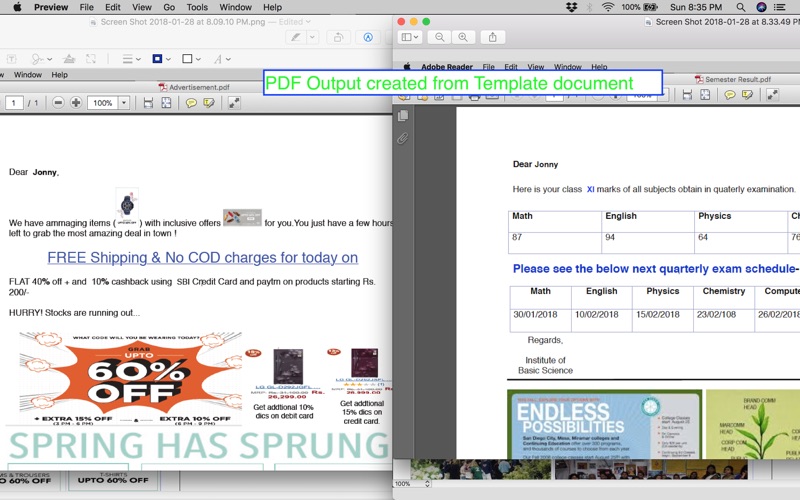Select the highlight text tool in Semester Result.pdf
The image size is (800, 500).
pyautogui.click(x=747, y=95)
